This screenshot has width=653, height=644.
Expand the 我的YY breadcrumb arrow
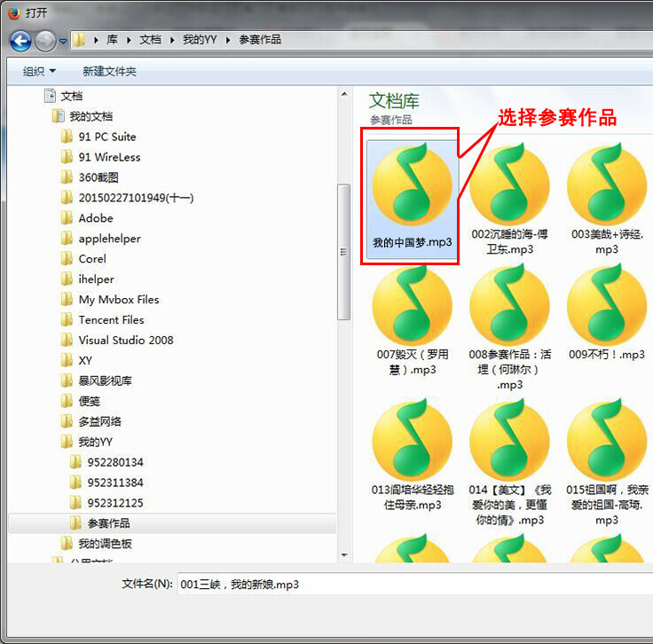(228, 40)
